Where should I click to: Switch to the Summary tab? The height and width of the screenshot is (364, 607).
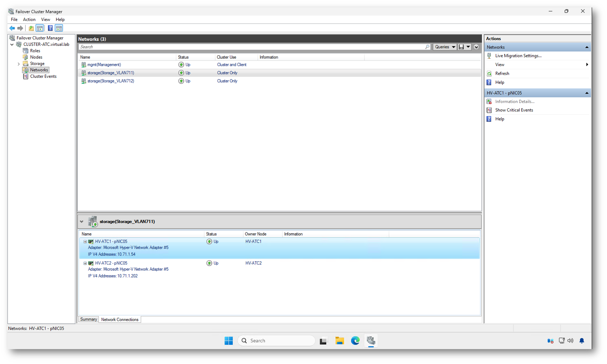tap(88, 319)
